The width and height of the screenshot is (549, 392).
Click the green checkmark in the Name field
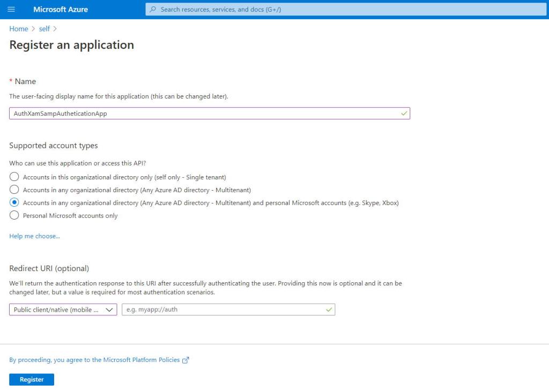(403, 113)
